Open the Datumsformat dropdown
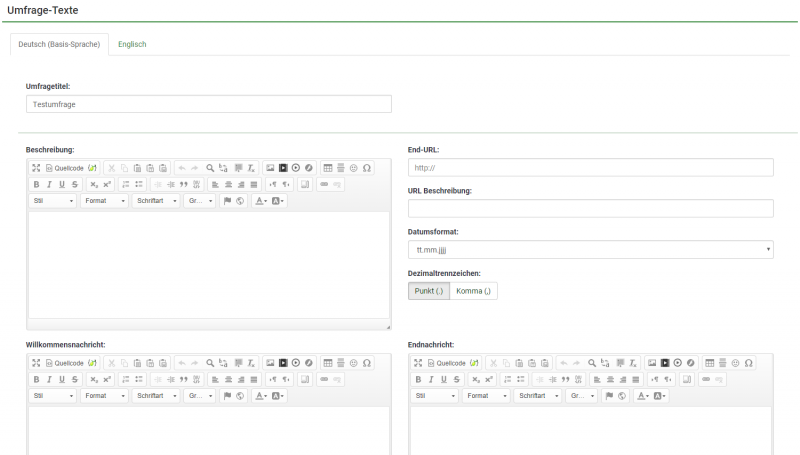Screen dimensions: 800x455 pos(590,249)
